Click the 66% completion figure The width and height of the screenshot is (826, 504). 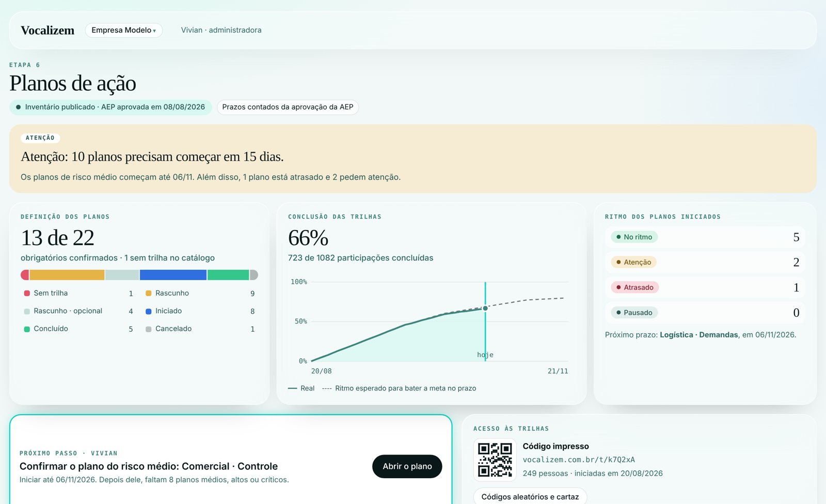point(308,238)
